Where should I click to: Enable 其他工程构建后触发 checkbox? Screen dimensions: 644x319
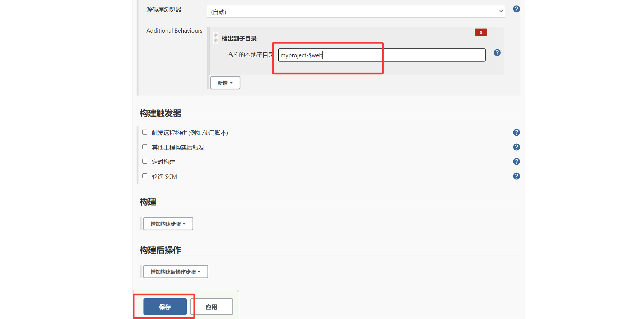(x=145, y=147)
